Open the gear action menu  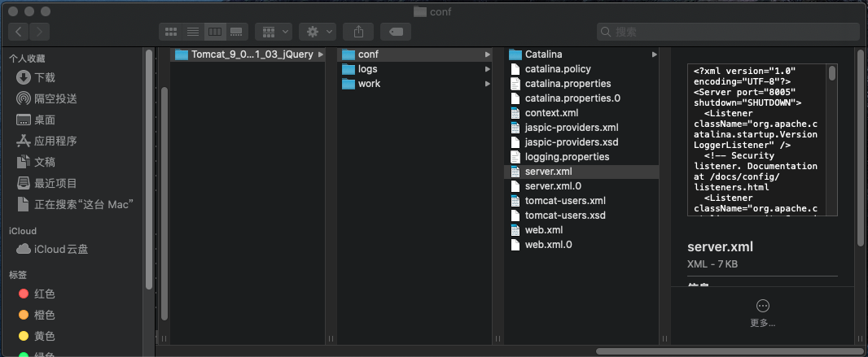318,32
